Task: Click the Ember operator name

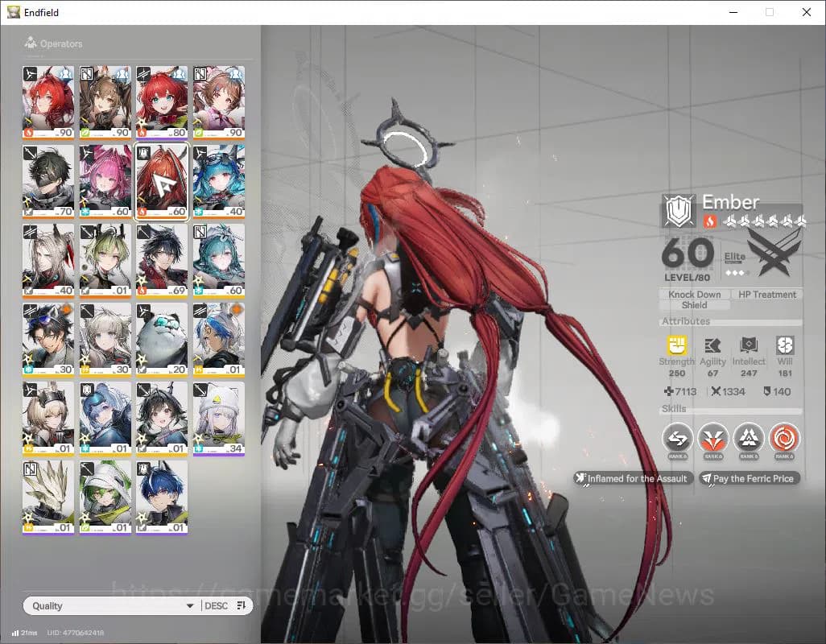Action: [731, 202]
